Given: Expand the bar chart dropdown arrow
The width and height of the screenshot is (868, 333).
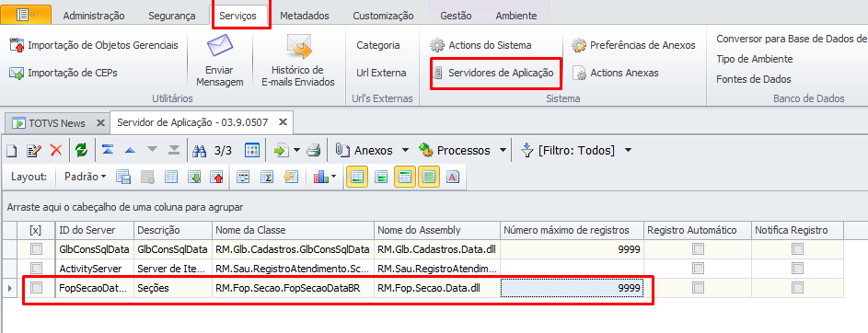Looking at the screenshot, I should click(x=333, y=178).
